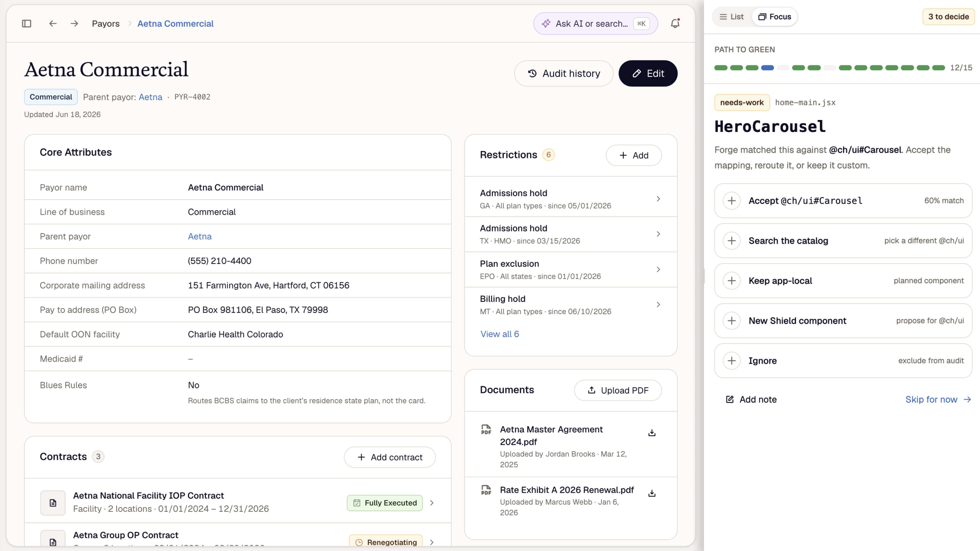Screen dimensions: 980x551
Task: Click the Restrictions count badge 6
Action: tap(548, 155)
